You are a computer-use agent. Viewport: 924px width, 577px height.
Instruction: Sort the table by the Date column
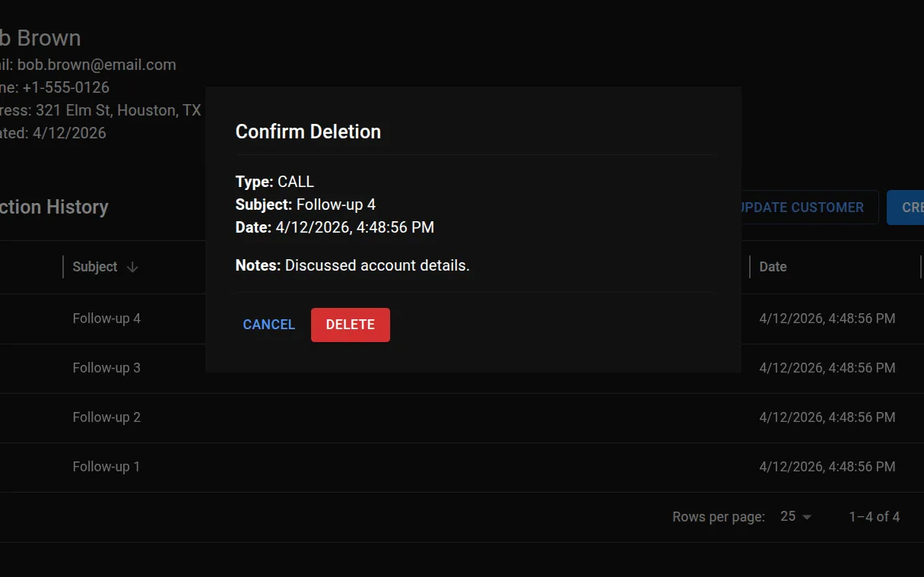[x=773, y=267]
